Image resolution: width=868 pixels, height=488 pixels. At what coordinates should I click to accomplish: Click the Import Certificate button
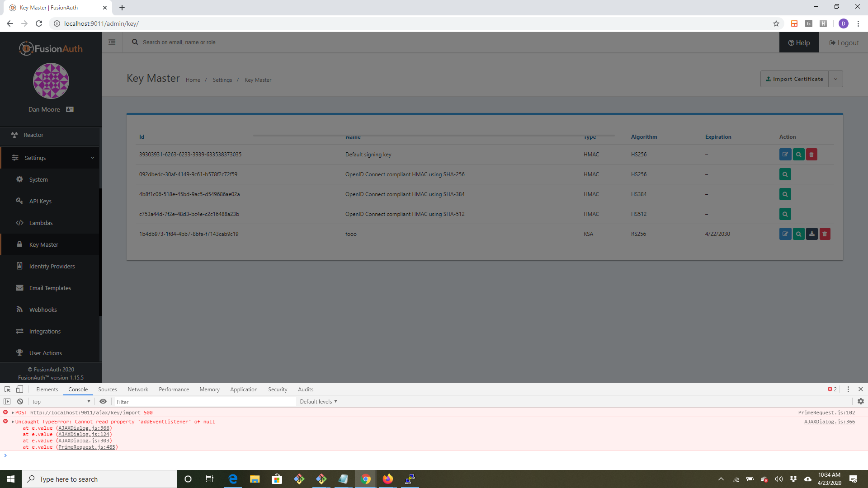794,79
